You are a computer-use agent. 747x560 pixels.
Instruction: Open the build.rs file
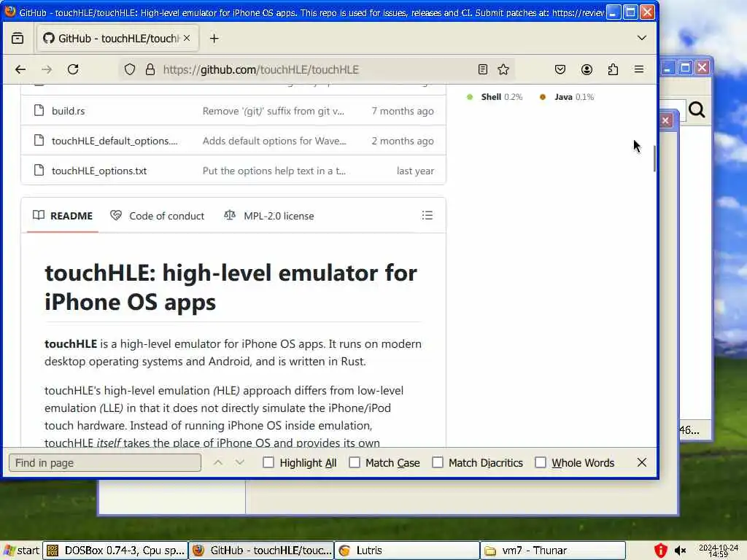coord(68,111)
